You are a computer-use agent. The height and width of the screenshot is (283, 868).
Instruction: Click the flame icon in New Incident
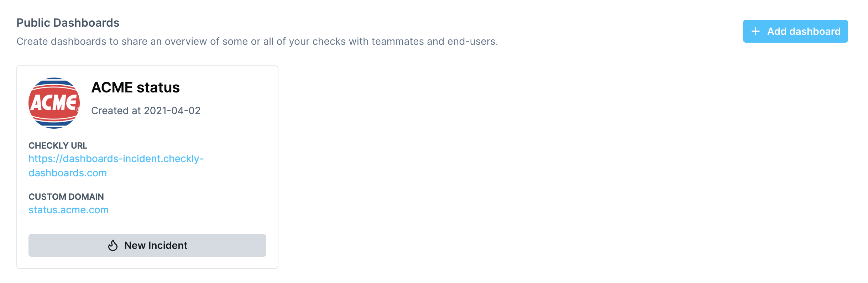113,245
